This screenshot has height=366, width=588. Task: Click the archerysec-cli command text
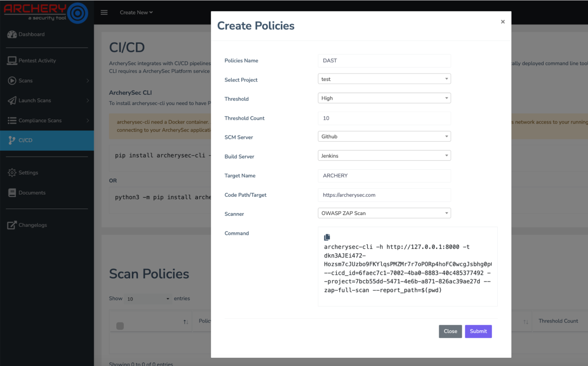pos(407,268)
